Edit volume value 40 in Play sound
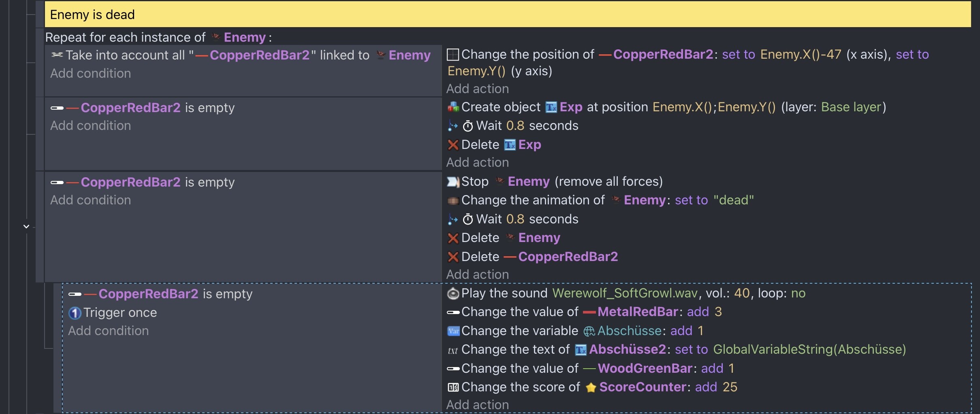 [x=742, y=293]
